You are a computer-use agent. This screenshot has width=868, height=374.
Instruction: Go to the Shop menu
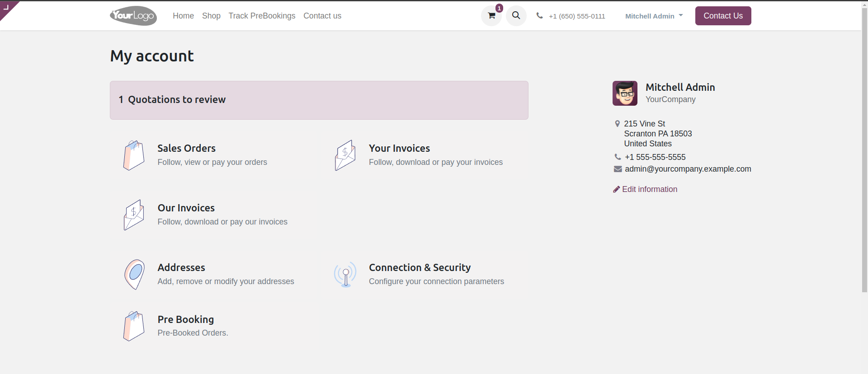(211, 16)
